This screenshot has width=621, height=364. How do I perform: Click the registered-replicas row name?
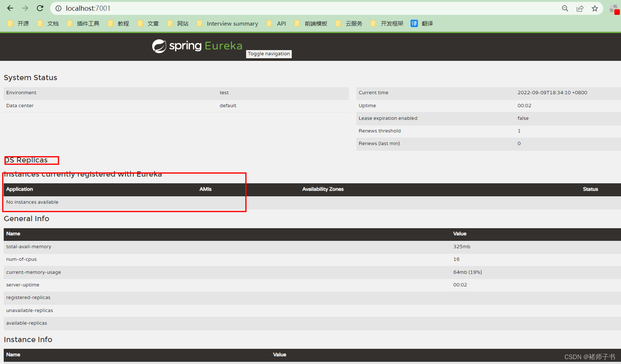[28, 298]
